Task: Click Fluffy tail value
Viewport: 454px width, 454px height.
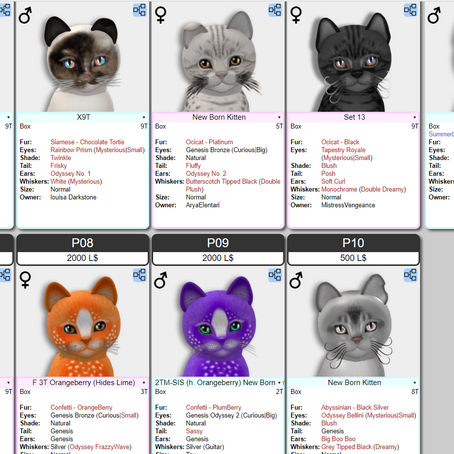Action: (193, 166)
